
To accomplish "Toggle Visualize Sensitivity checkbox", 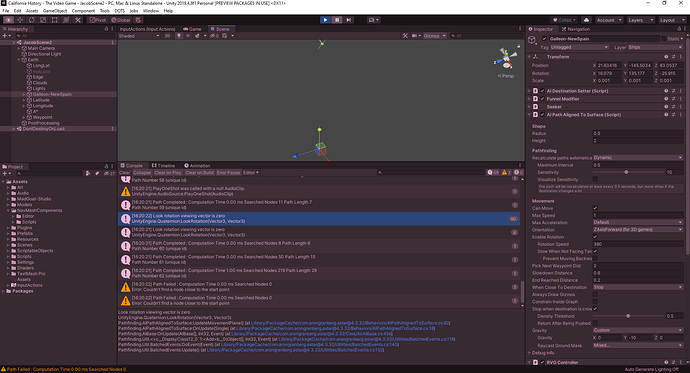I will click(x=595, y=179).
